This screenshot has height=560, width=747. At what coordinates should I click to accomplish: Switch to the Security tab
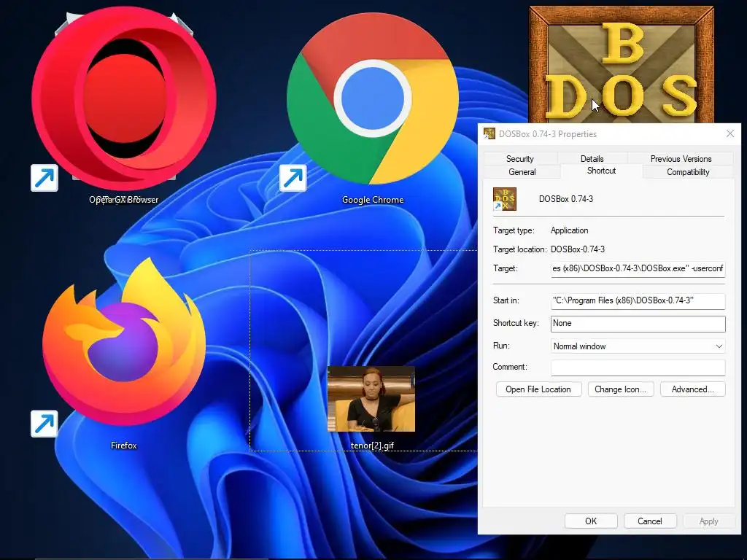[519, 158]
